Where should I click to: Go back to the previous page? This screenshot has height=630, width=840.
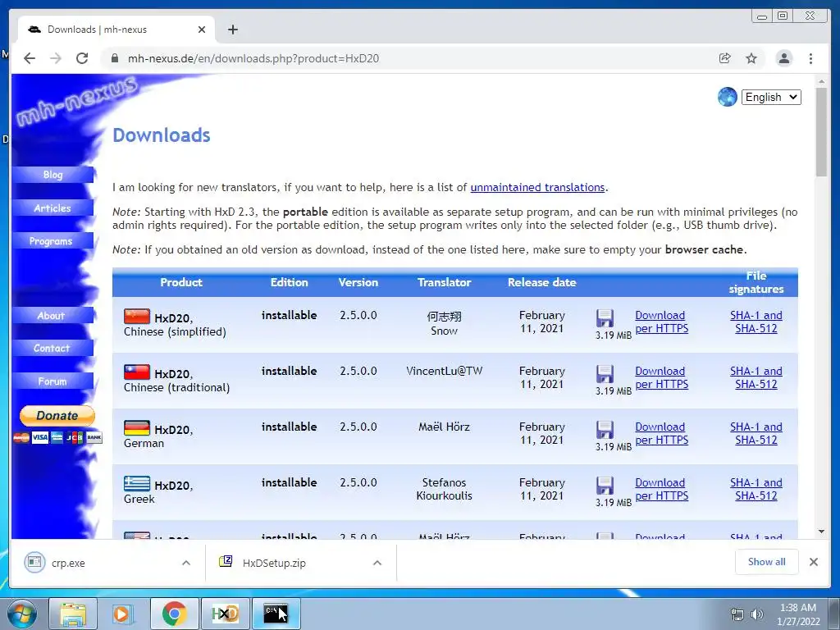30,58
